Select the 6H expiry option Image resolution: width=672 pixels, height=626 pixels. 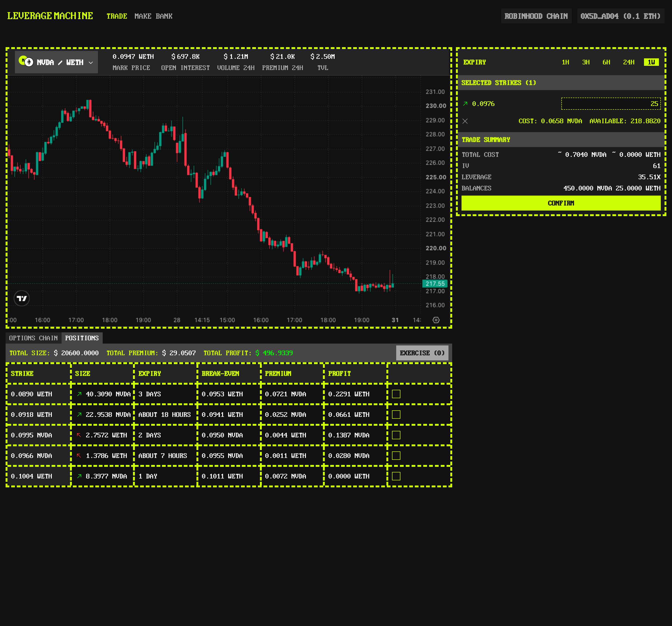606,62
